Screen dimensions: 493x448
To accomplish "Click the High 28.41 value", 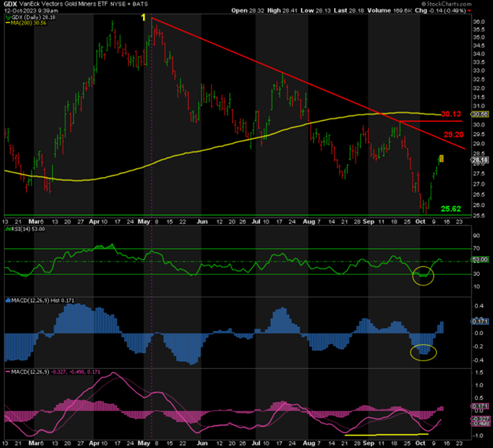I will point(281,10).
